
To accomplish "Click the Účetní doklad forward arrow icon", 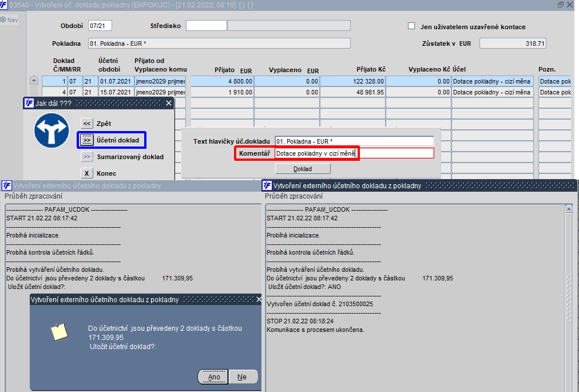I will point(87,140).
